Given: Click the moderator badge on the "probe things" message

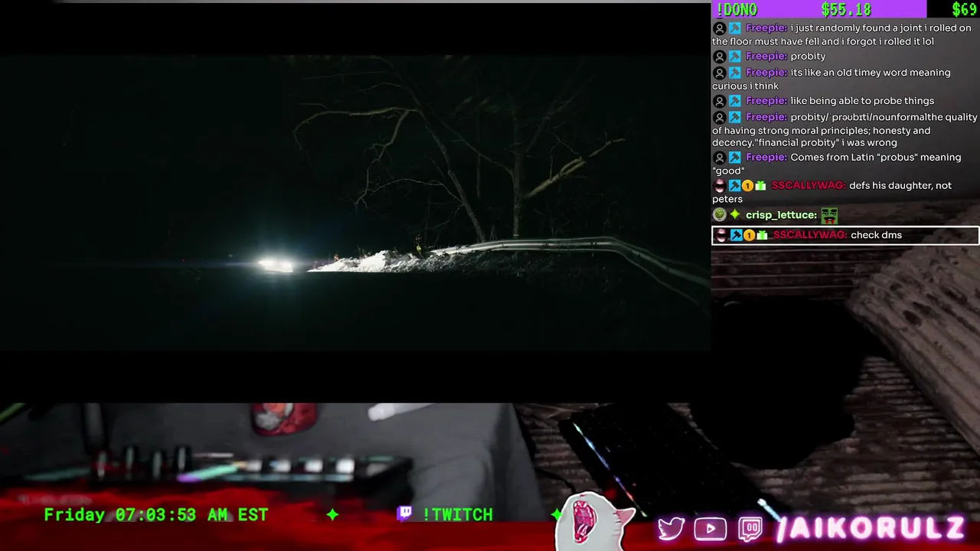Looking at the screenshot, I should click(735, 101).
